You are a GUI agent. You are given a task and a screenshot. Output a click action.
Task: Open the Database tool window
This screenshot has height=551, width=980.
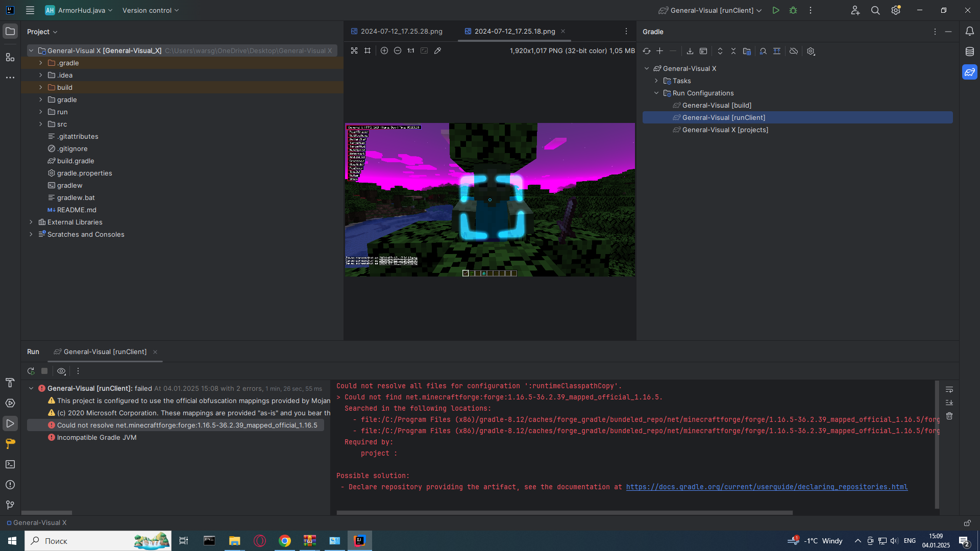(970, 52)
